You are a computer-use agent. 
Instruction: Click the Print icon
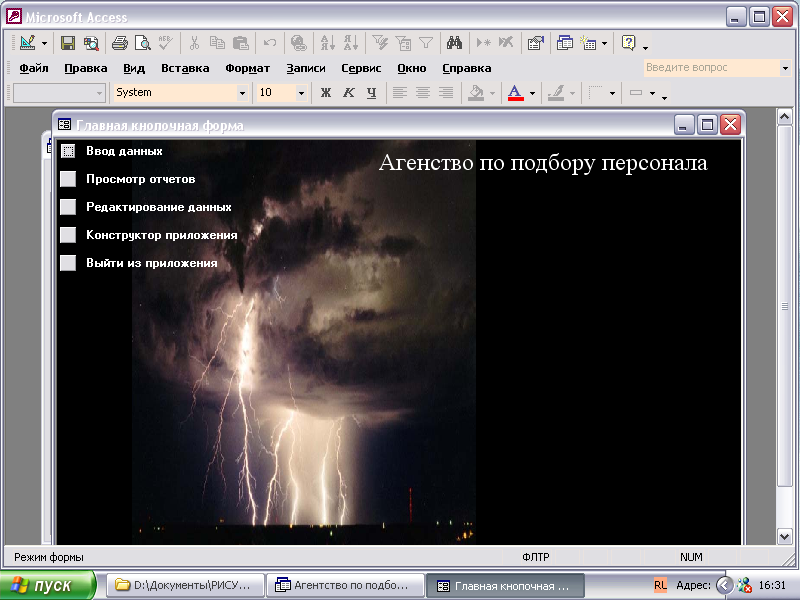point(120,43)
